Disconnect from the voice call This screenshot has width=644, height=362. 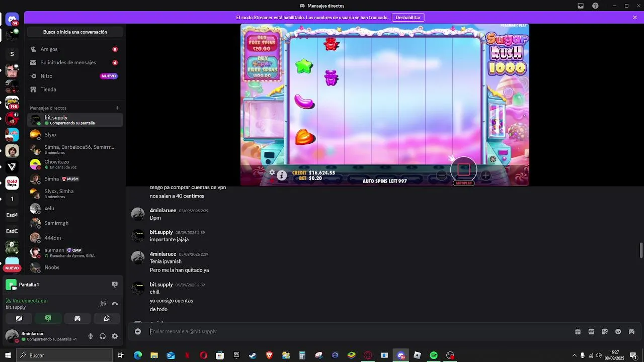point(115,304)
